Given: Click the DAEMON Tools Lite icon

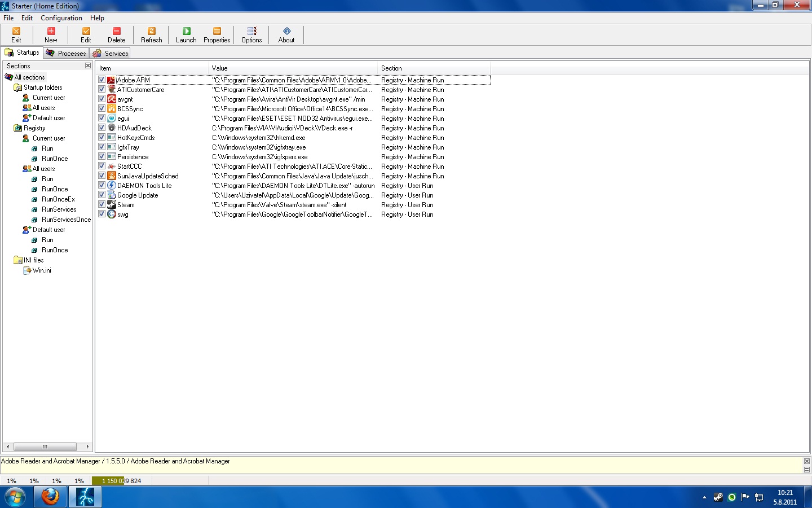Looking at the screenshot, I should coord(112,186).
